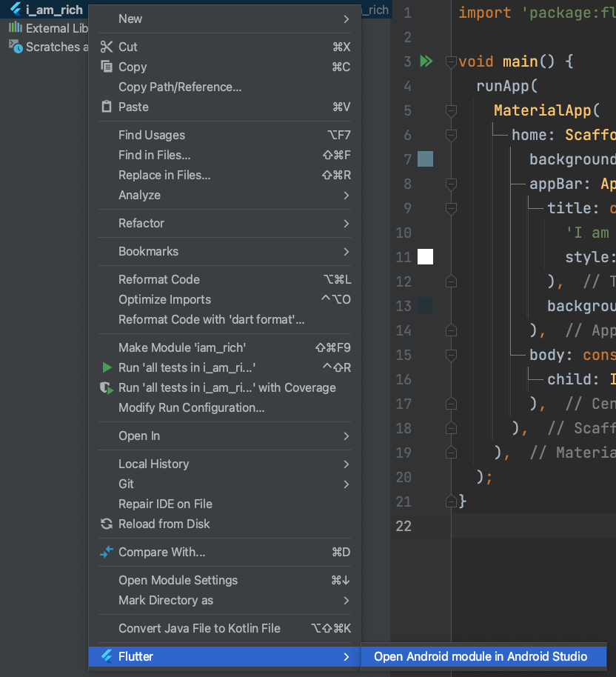Select Find in Files...
This screenshot has height=677, width=616.
(224, 155)
